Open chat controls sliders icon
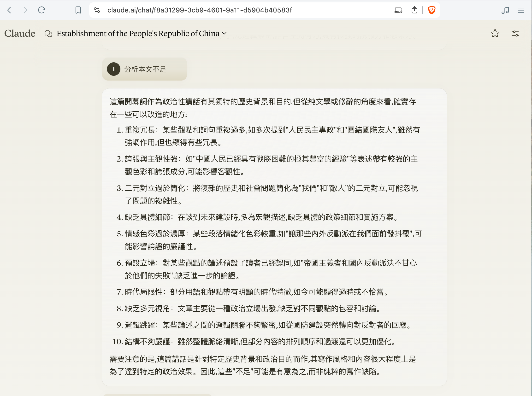 [x=515, y=33]
